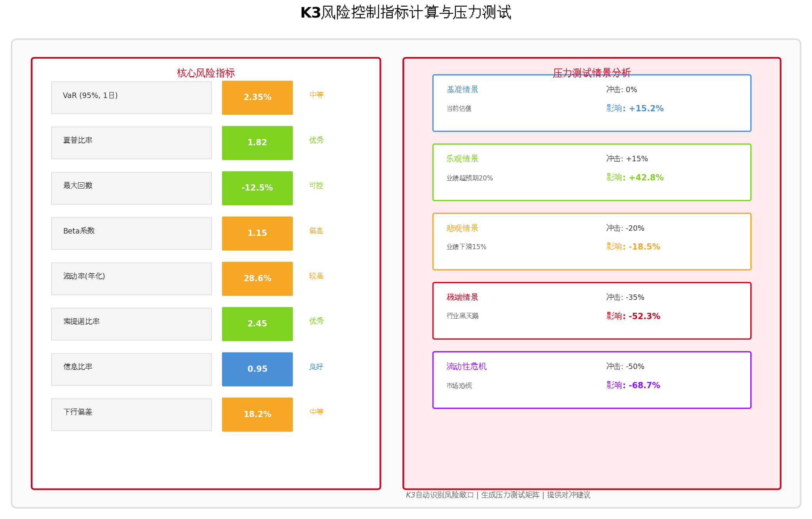Click the 影响: +15.2% result
This screenshot has width=812, height=519.
pos(635,109)
